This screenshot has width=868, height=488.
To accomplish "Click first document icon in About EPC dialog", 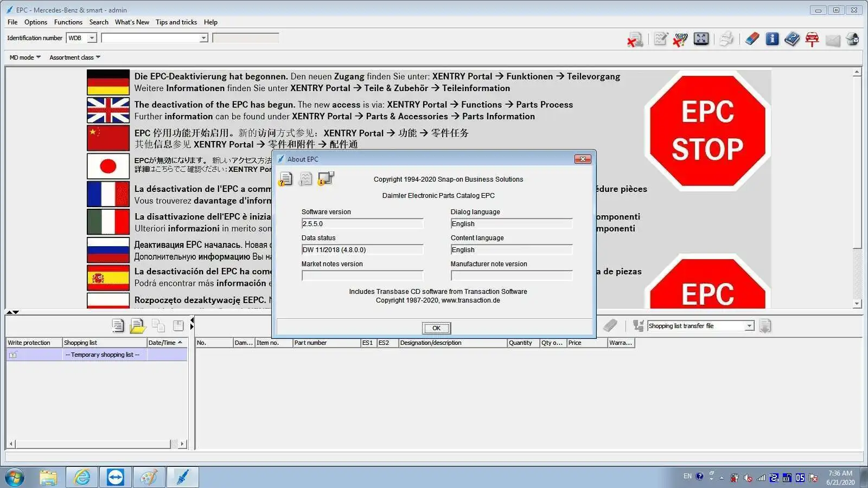I will click(x=285, y=179).
